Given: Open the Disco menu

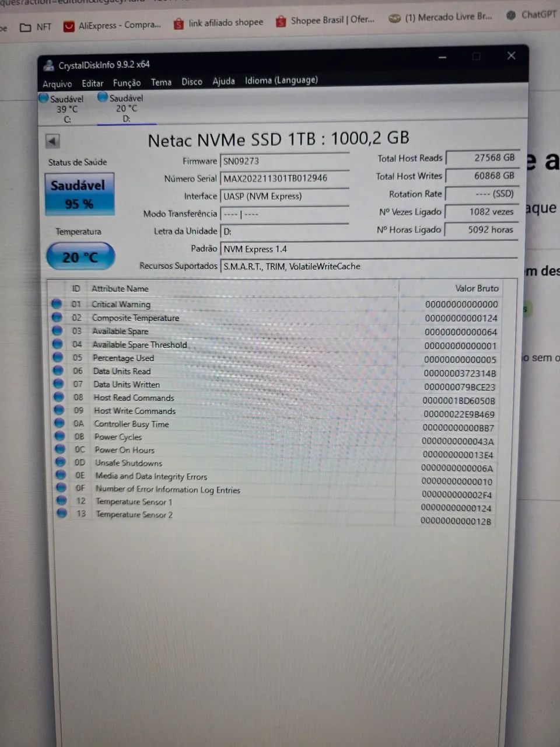Looking at the screenshot, I should pyautogui.click(x=191, y=82).
